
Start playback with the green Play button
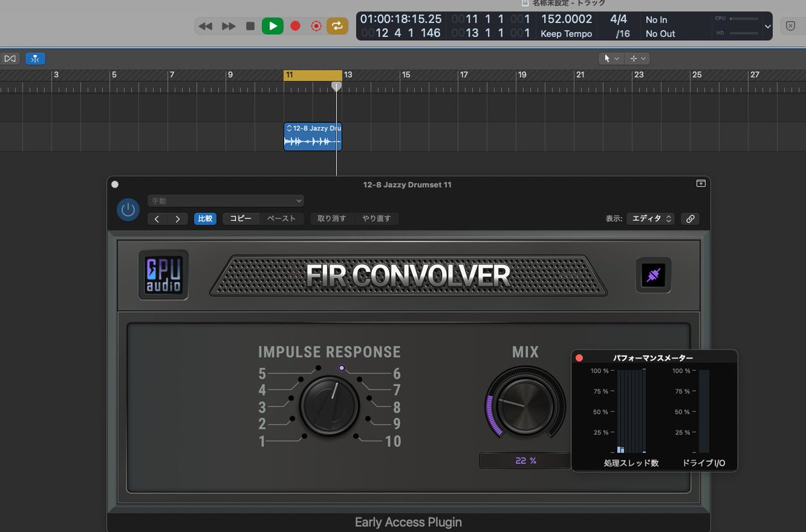pos(272,26)
